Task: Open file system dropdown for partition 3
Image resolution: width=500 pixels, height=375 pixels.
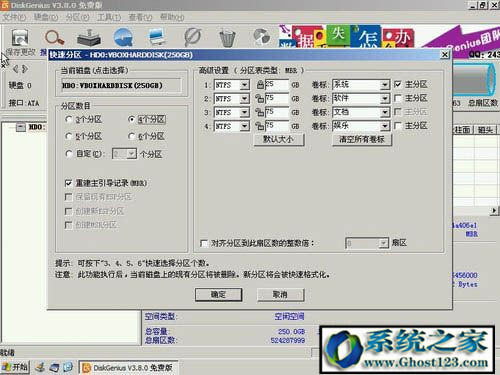Action: coord(244,112)
